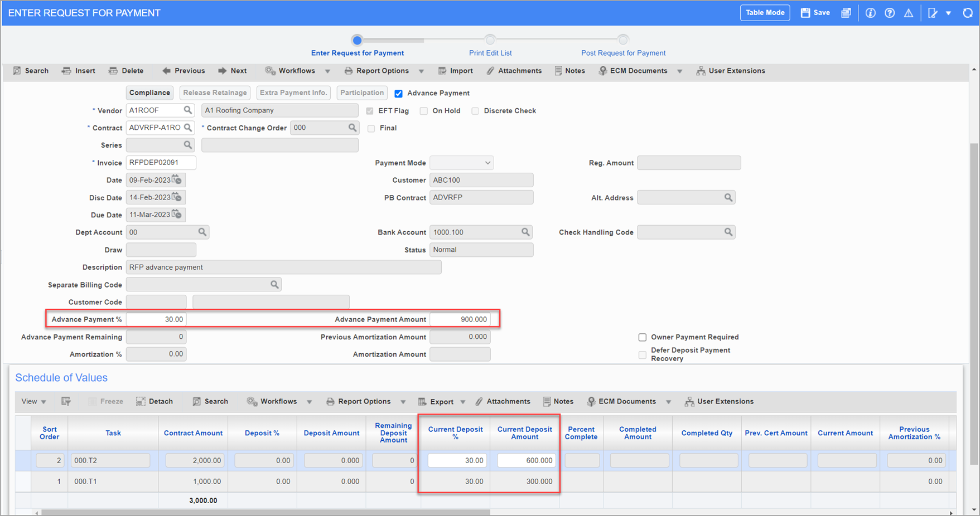Click the Schedule of Values horizontal scrollbar
This screenshot has height=516, width=980.
(265, 513)
